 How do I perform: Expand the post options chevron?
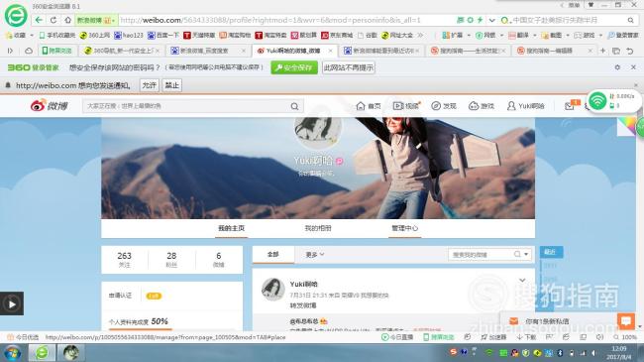[x=522, y=280]
